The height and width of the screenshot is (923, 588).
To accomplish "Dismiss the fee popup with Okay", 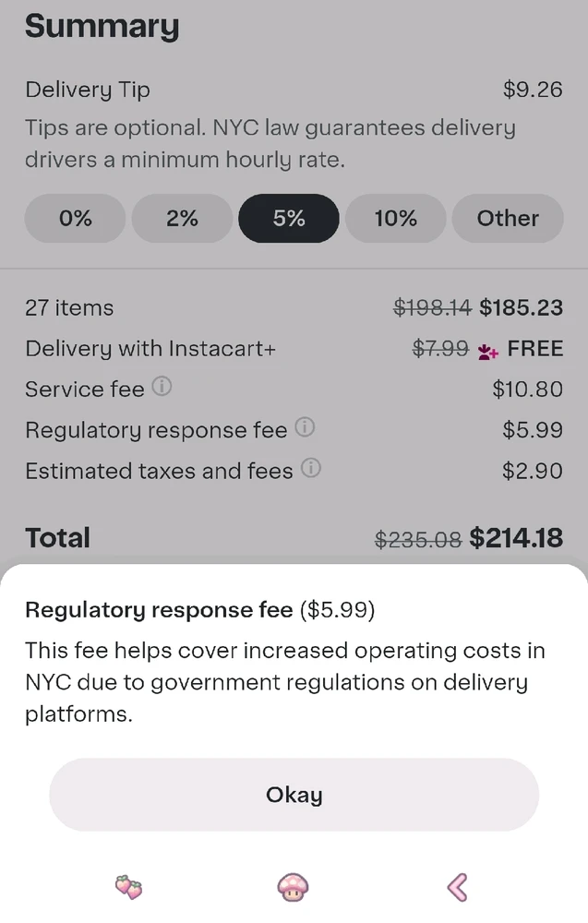I will (x=294, y=795).
